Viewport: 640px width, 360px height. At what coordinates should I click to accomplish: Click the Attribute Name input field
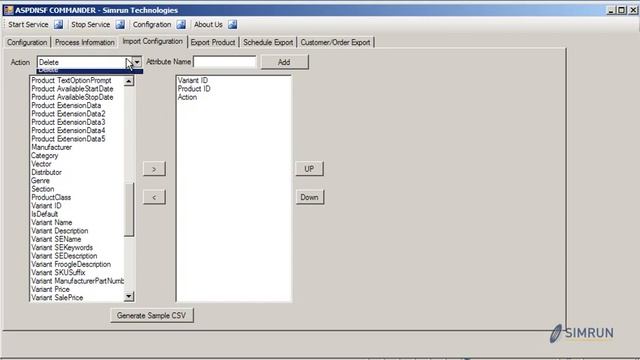(x=225, y=62)
